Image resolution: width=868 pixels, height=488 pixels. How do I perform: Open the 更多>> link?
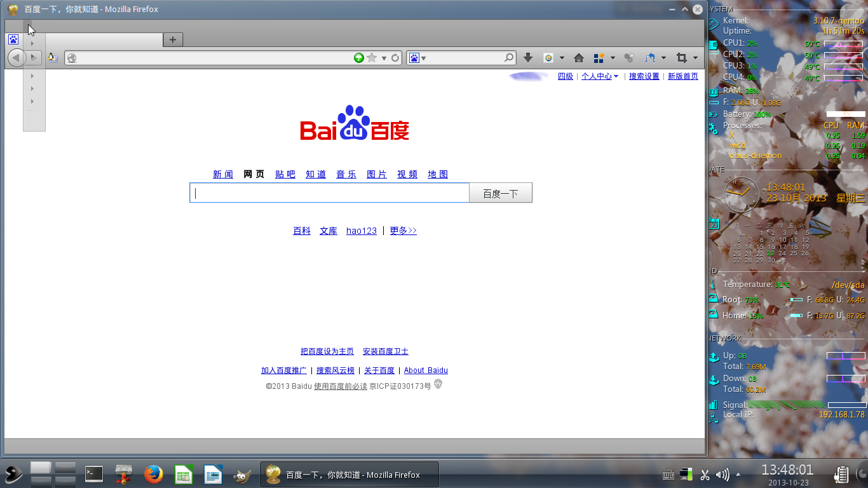pos(403,231)
